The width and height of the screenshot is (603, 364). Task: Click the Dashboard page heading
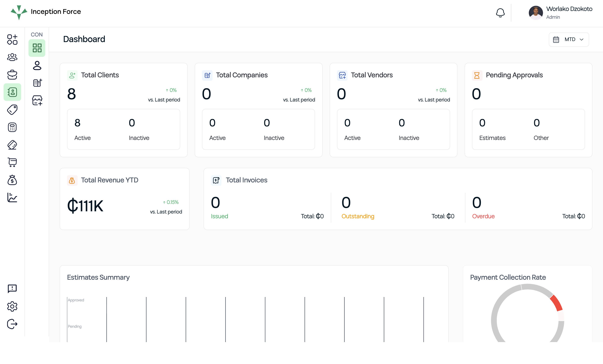tap(84, 39)
